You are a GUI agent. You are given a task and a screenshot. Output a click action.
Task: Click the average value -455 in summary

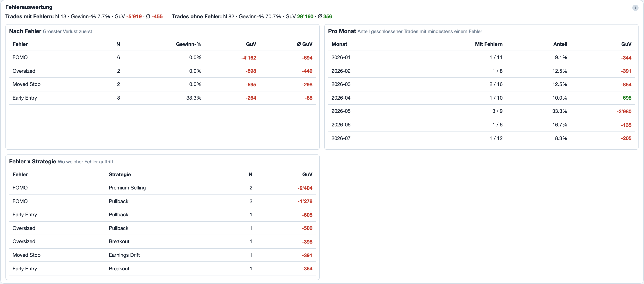(x=157, y=17)
